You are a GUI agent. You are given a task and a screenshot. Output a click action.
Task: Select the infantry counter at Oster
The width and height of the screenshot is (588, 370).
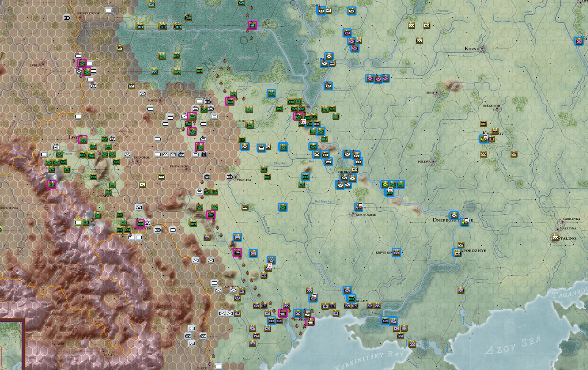[328, 86]
